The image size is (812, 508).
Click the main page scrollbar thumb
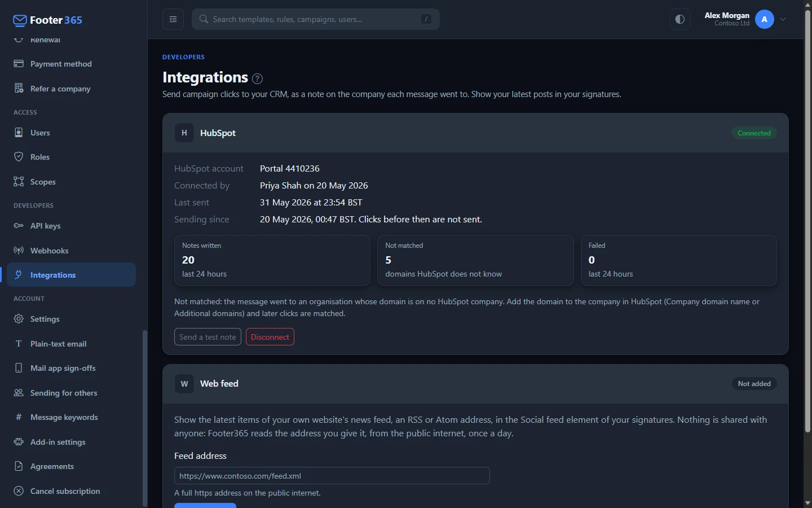807,221
